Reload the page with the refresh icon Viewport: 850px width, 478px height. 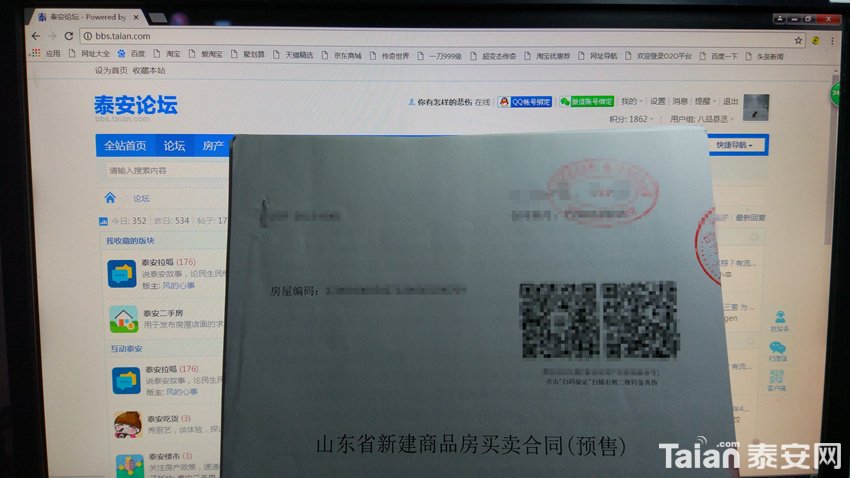coord(69,36)
